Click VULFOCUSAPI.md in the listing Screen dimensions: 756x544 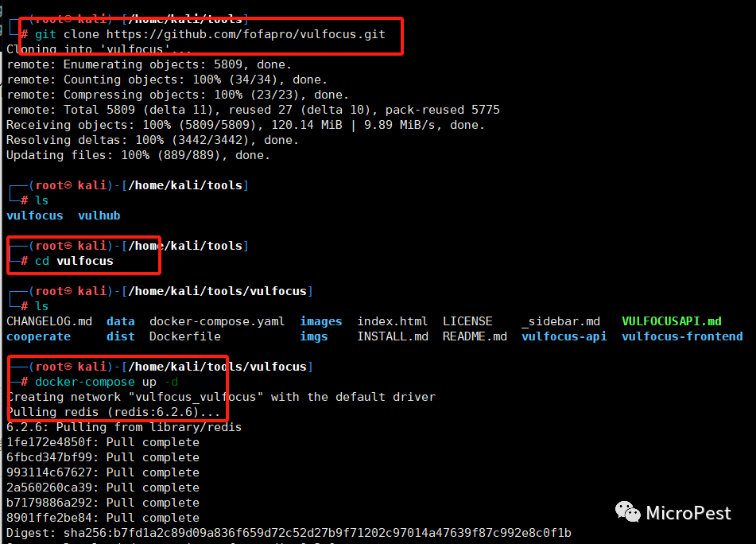(x=672, y=321)
